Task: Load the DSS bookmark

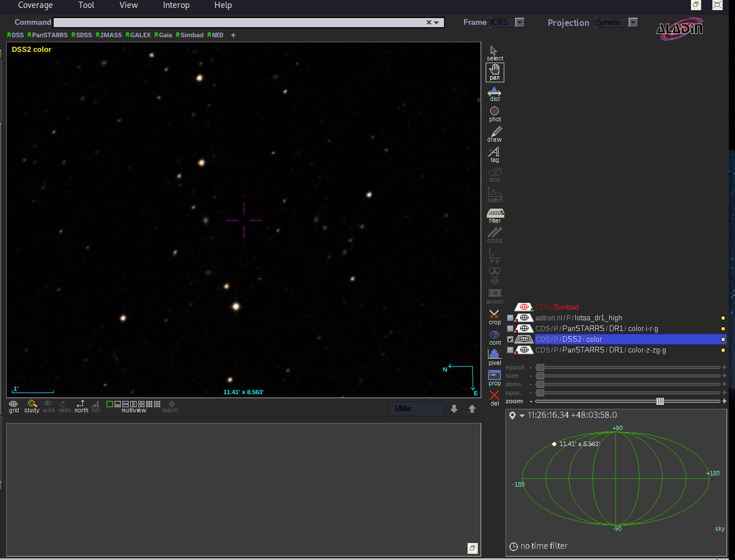Action: [x=15, y=35]
